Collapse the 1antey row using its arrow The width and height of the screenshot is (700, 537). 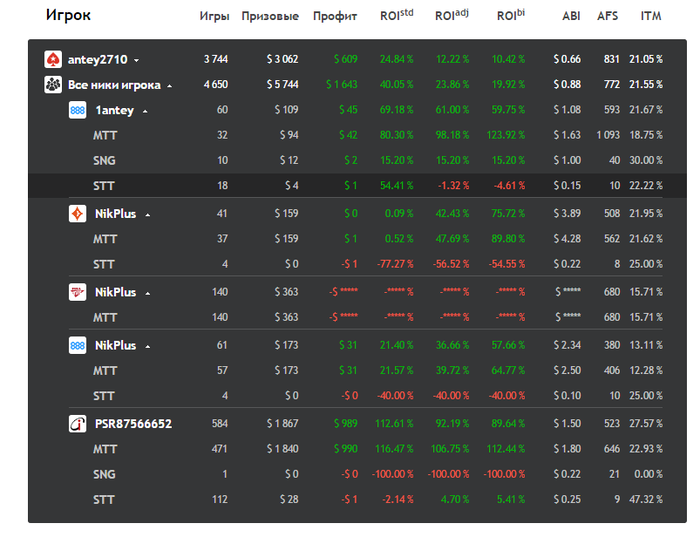coord(145,111)
